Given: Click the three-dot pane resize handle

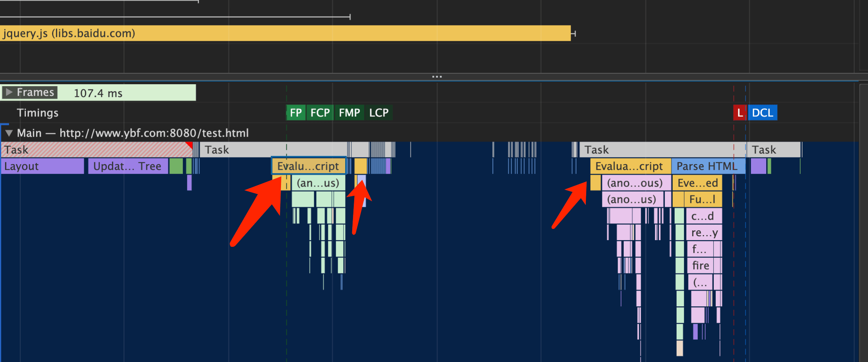Looking at the screenshot, I should (x=437, y=76).
